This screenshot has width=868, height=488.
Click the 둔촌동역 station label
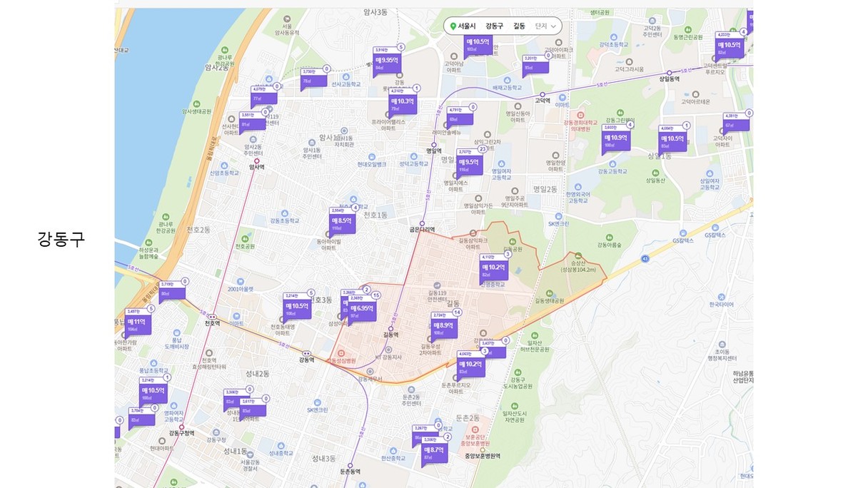coord(350,472)
